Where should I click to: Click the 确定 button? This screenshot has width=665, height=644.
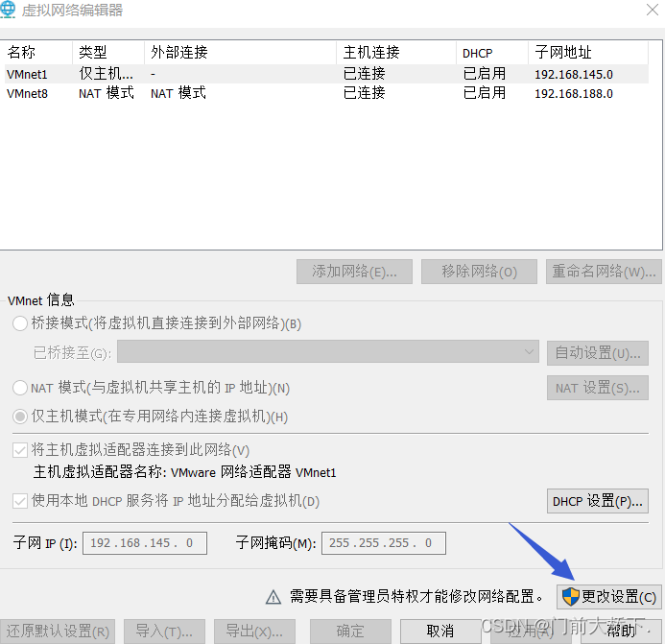tap(350, 632)
